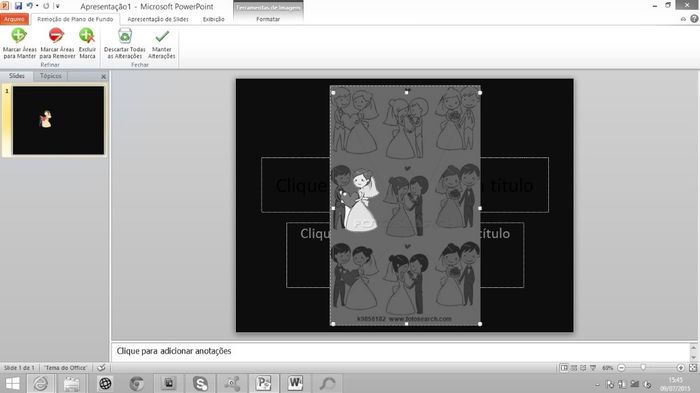This screenshot has height=393, width=700.
Task: Save presentation from Quick Access toolbar
Action: click(18, 6)
